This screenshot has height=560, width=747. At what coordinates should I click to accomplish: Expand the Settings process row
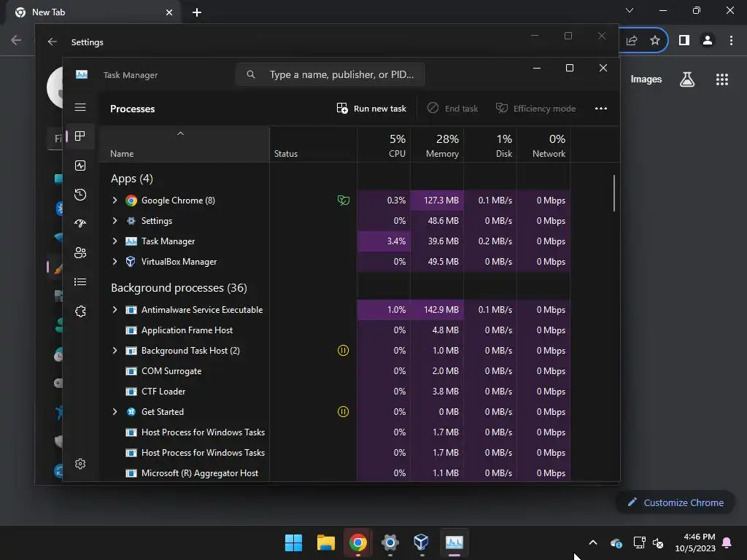[115, 221]
